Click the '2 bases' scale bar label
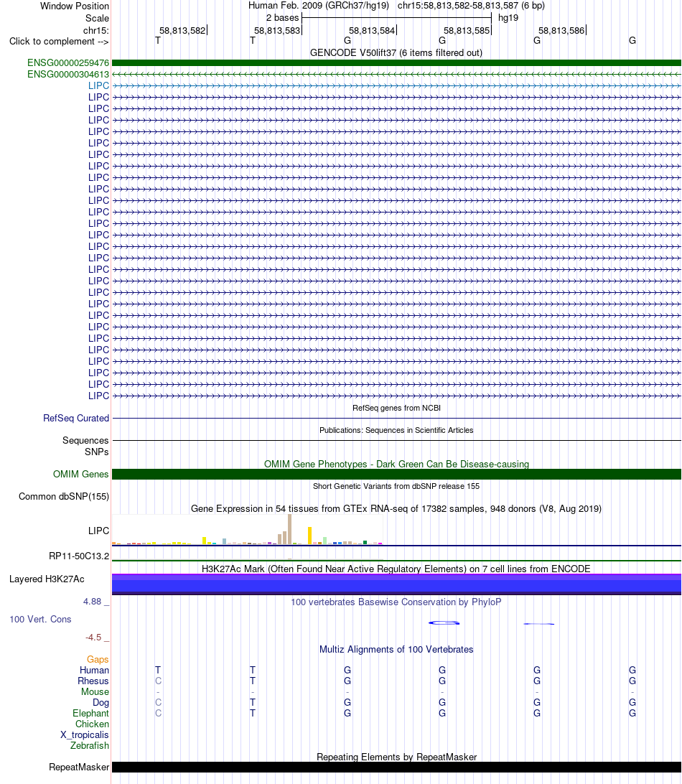 pos(282,17)
